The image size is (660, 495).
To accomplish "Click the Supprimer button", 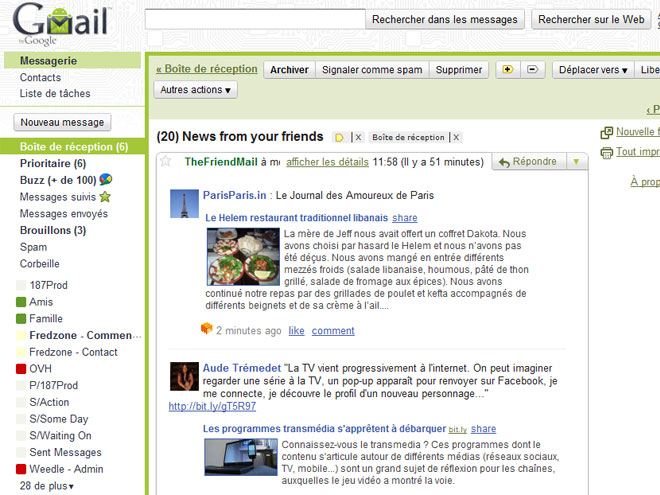I will 459,70.
